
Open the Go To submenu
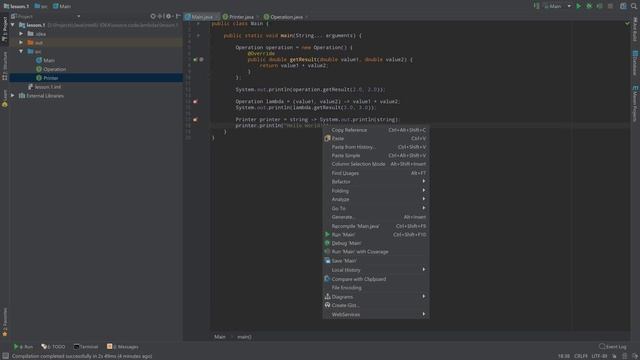[376, 208]
